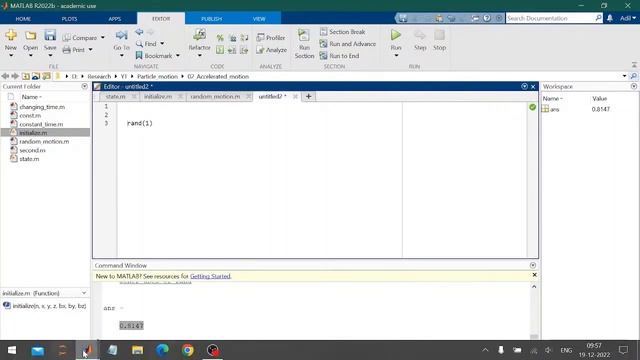Click the Research folder in path
The image size is (640, 360).
click(x=99, y=76)
